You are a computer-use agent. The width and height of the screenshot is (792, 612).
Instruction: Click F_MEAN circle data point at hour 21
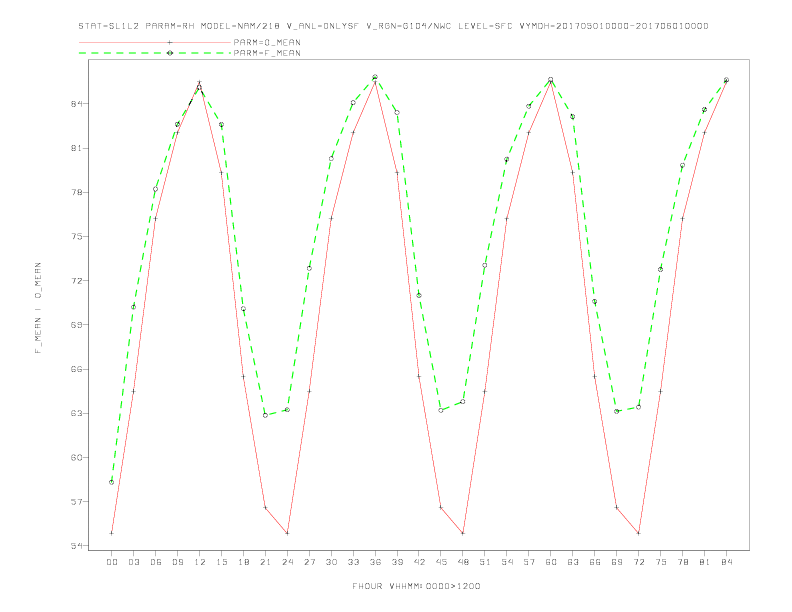[266, 415]
